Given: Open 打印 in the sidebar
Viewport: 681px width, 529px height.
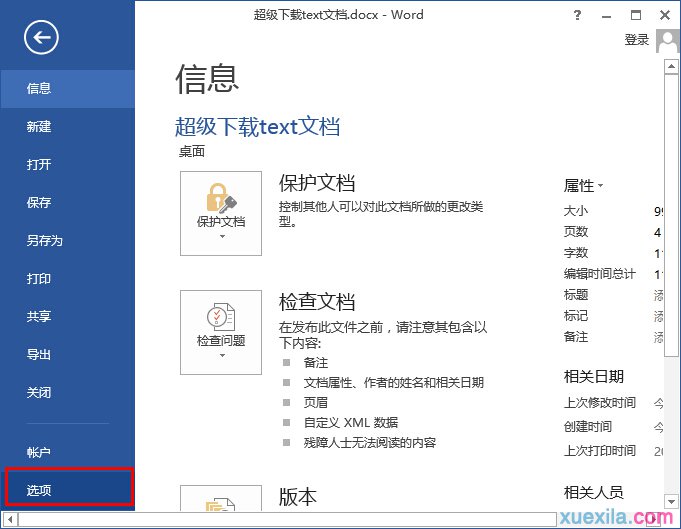Looking at the screenshot, I should point(67,278).
